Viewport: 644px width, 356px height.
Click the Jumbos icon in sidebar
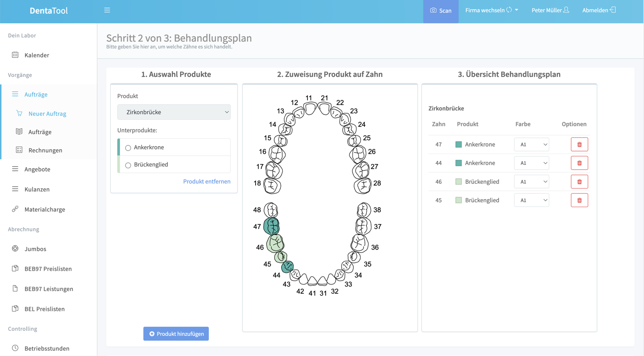click(15, 249)
